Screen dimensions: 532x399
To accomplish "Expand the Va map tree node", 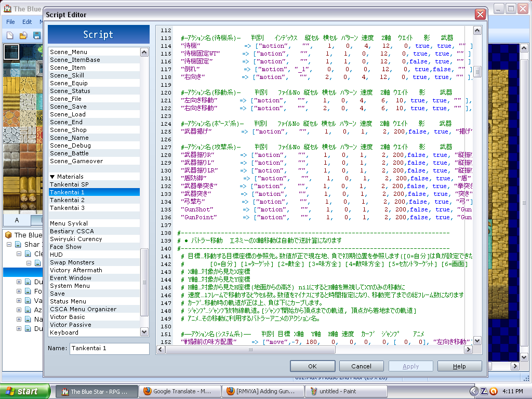I will click(x=19, y=301).
